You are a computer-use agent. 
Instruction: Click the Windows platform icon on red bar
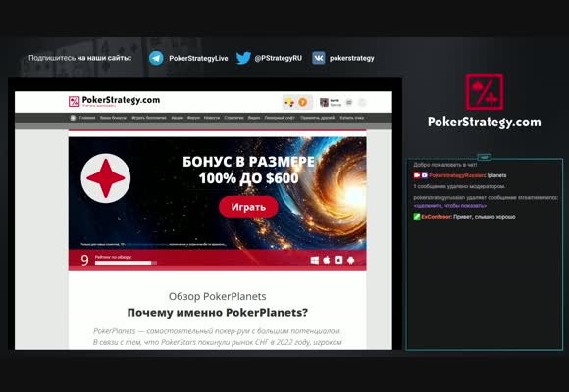pyautogui.click(x=315, y=260)
